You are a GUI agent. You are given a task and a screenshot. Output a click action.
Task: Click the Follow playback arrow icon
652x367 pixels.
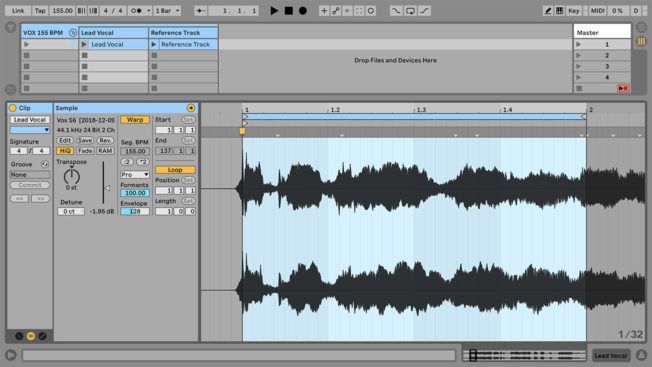[200, 11]
